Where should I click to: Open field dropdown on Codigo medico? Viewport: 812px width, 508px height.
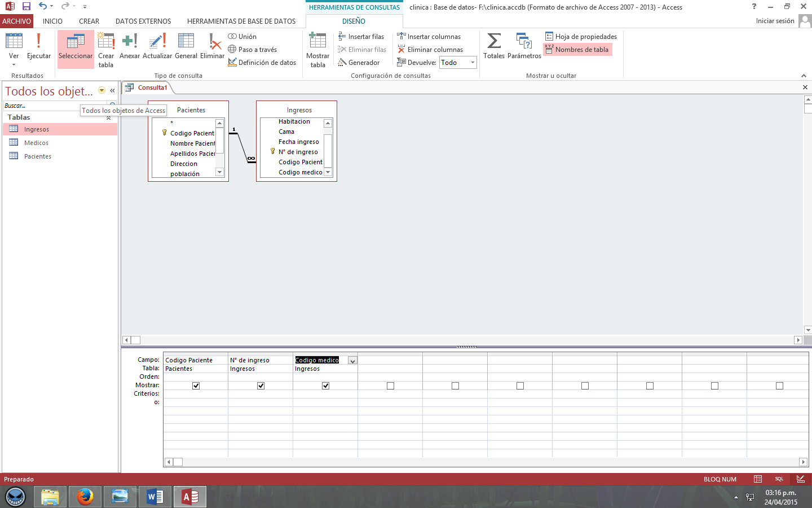point(352,360)
